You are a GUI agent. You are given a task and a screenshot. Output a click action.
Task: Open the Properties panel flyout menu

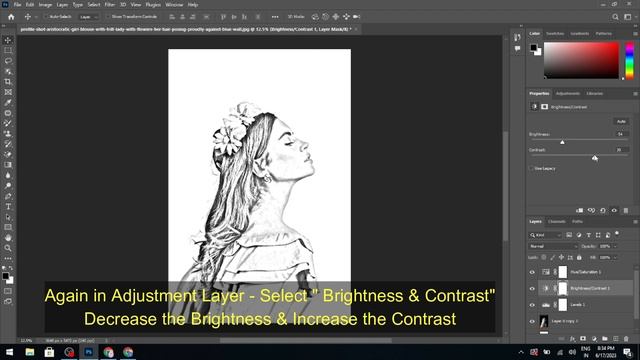point(635,93)
